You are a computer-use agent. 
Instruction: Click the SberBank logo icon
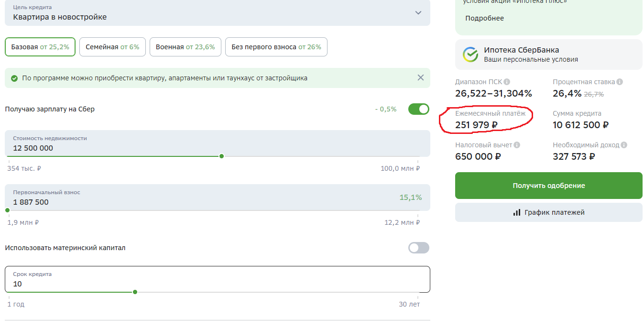point(470,55)
